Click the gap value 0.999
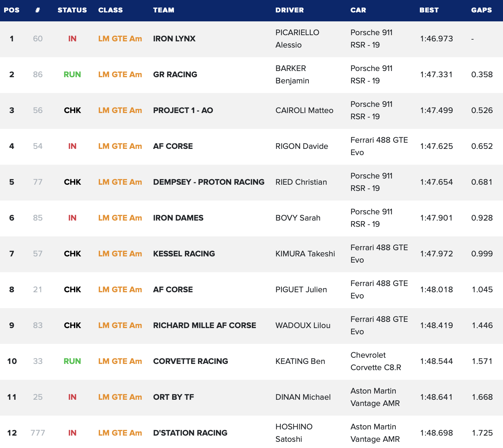The height and width of the screenshot is (448, 503). (x=482, y=254)
